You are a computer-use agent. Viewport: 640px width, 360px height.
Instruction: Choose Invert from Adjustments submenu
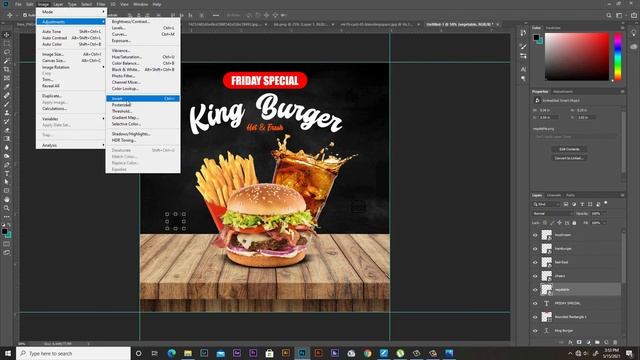[143, 98]
